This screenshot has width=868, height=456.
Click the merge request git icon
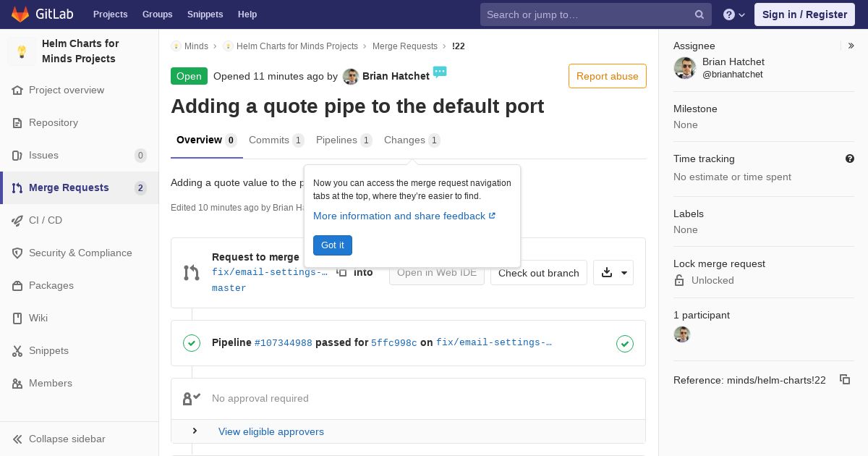(192, 273)
